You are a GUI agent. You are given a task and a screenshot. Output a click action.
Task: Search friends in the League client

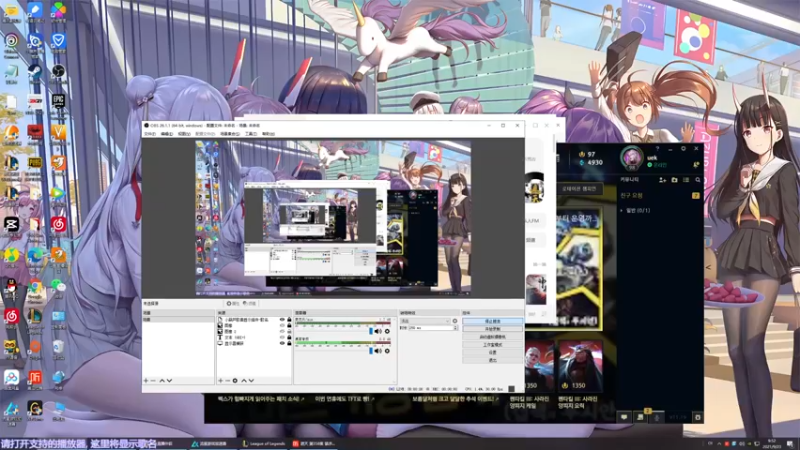697,180
